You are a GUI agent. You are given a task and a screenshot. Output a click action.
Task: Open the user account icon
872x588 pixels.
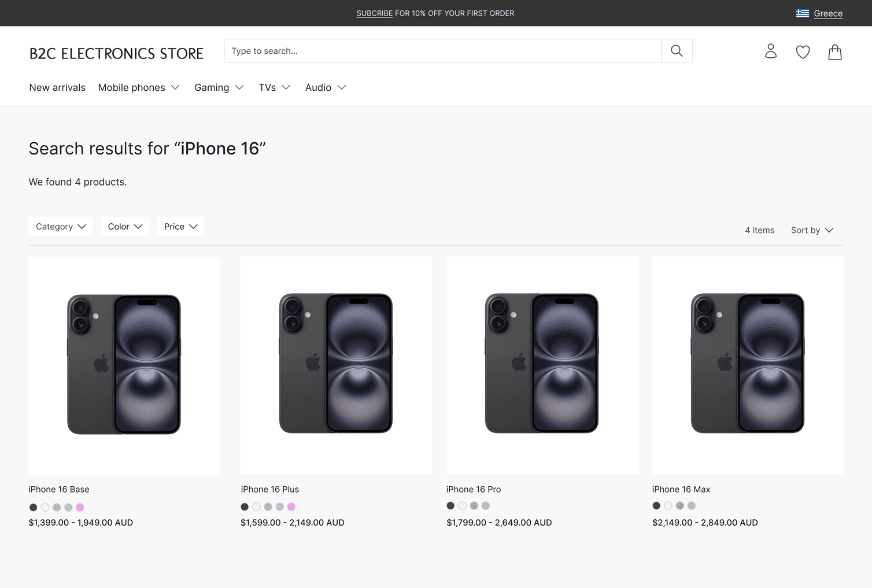coord(771,51)
